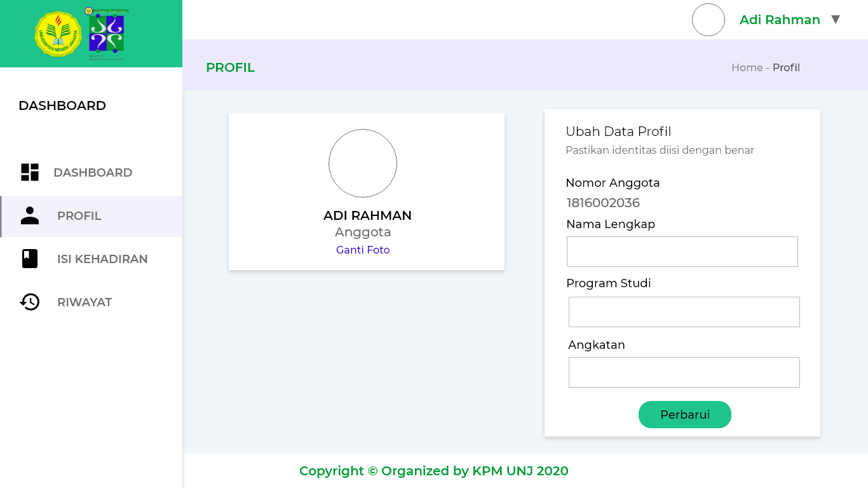Click into the Program Studi field
Image resolution: width=868 pixels, height=488 pixels.
pyautogui.click(x=684, y=312)
